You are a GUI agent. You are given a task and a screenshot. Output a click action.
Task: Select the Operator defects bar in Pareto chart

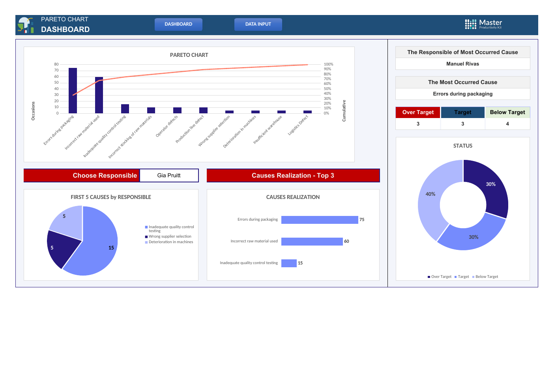pos(177,110)
